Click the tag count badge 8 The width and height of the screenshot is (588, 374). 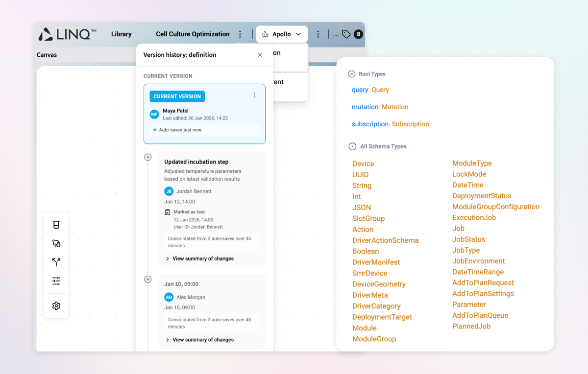point(358,34)
